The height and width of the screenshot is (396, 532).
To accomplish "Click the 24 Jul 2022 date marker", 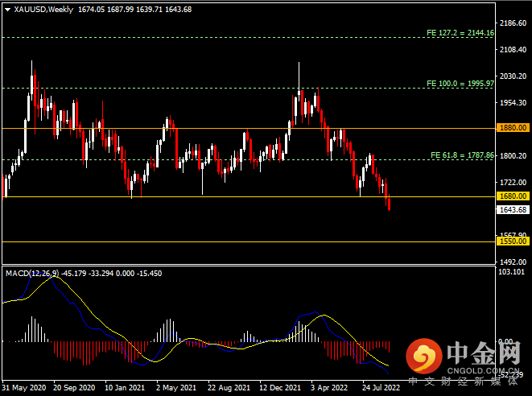I will pyautogui.click(x=381, y=387).
